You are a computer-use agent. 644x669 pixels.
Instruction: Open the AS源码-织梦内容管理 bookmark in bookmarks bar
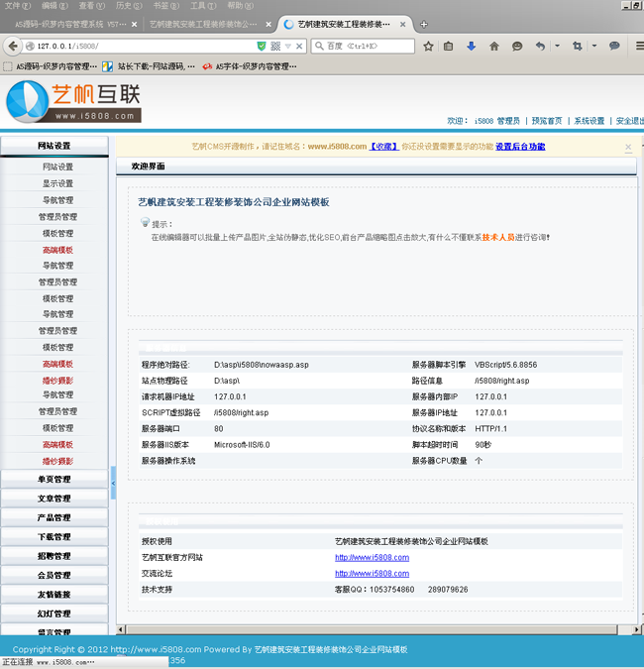point(51,66)
